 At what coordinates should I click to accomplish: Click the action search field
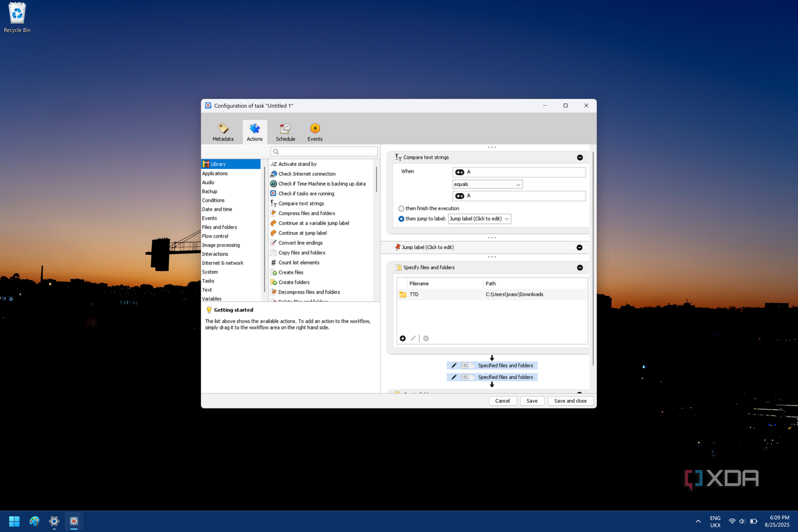(x=324, y=151)
